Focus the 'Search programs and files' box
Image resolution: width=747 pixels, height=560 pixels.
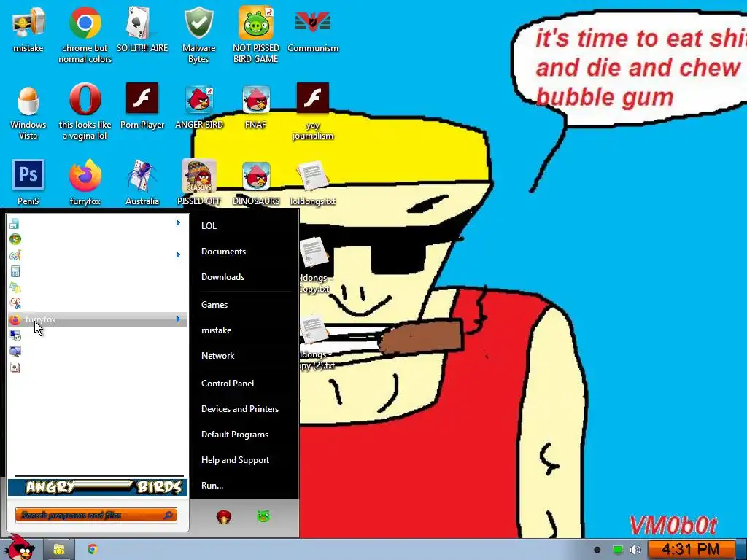pos(96,516)
